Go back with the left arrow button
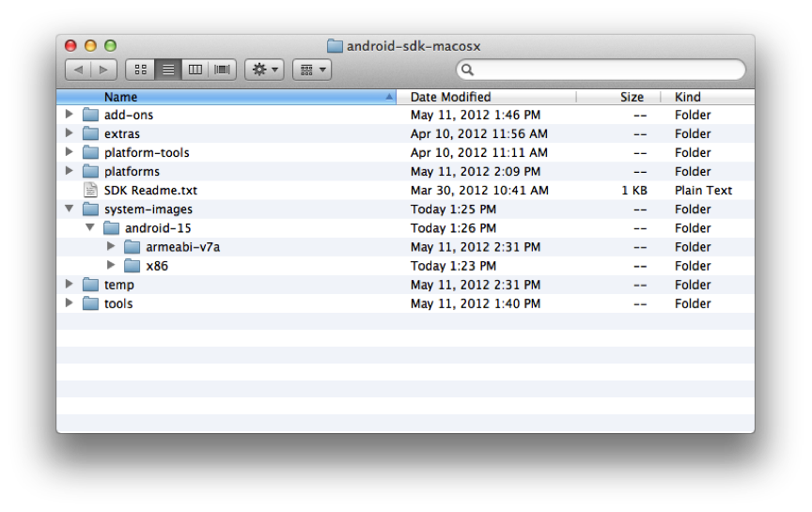 click(79, 70)
